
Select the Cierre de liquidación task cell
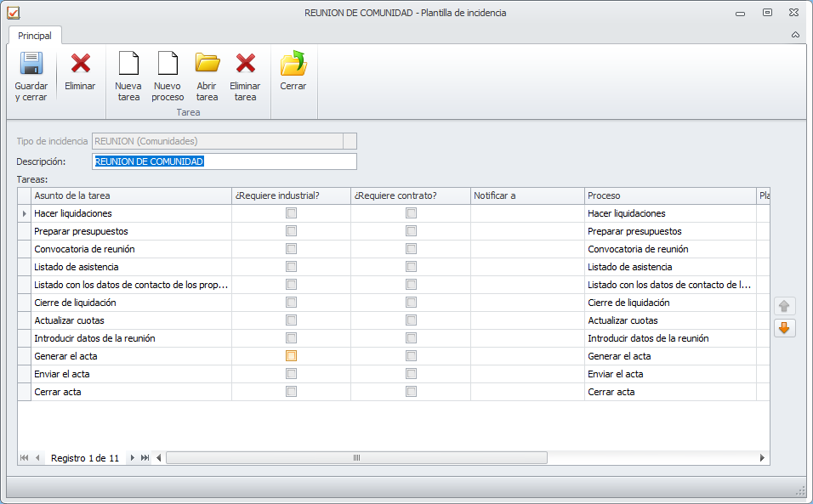click(x=131, y=303)
